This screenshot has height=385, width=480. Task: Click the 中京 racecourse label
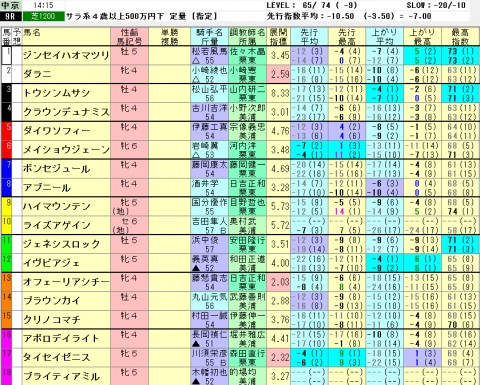click(10, 5)
